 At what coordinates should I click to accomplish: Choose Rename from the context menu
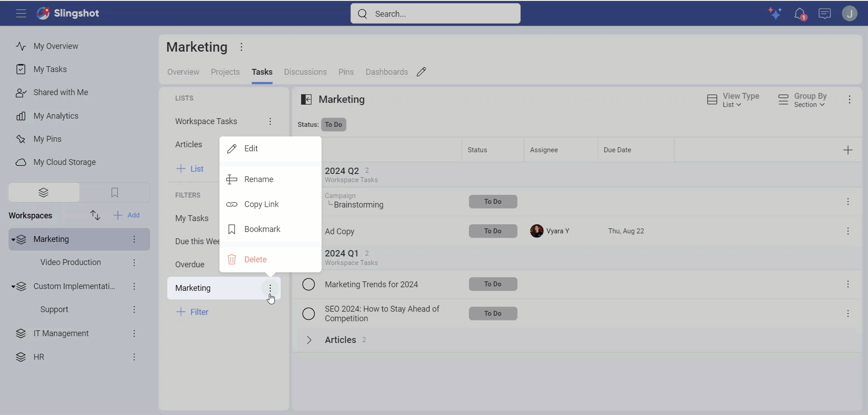tap(270, 179)
